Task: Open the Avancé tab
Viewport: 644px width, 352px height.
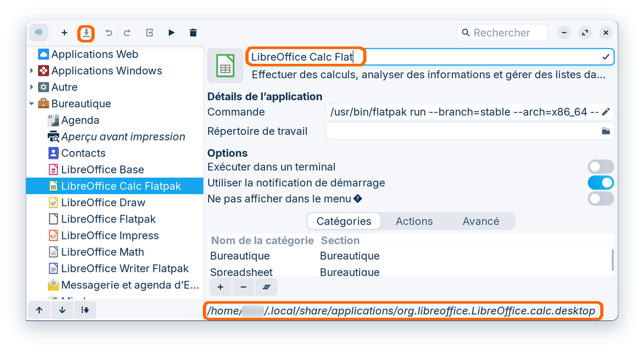Action: [x=480, y=221]
